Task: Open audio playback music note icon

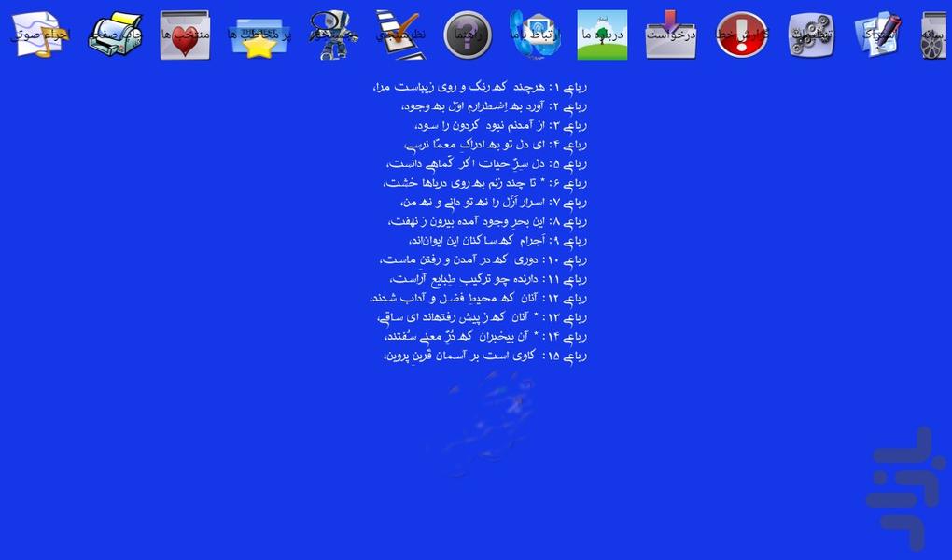Action: (x=40, y=35)
